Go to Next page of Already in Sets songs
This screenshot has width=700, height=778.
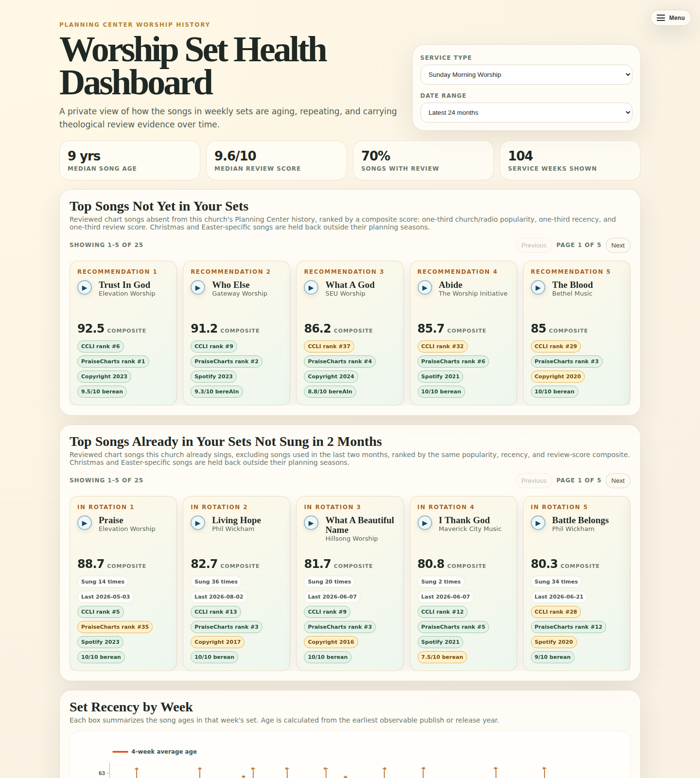tap(618, 481)
